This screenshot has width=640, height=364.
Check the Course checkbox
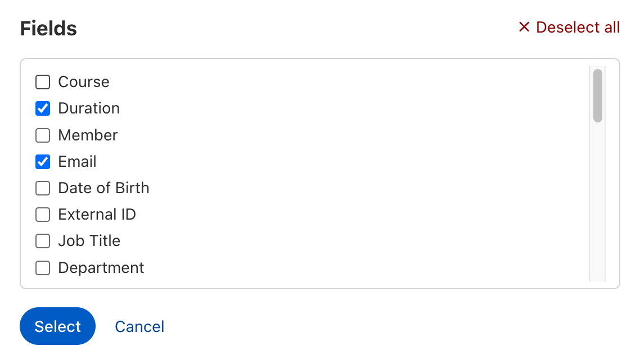[43, 83]
